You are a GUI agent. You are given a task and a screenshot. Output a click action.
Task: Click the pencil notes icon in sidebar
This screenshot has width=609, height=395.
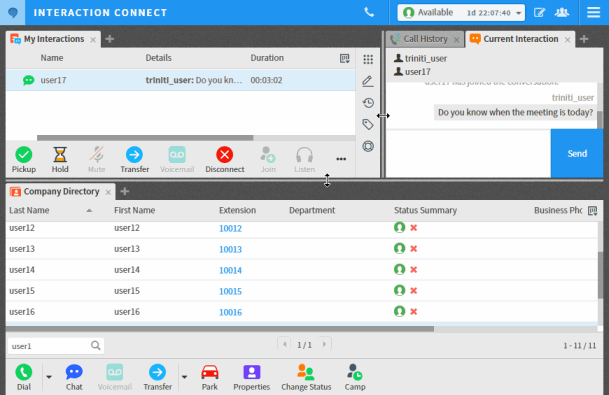(x=368, y=81)
